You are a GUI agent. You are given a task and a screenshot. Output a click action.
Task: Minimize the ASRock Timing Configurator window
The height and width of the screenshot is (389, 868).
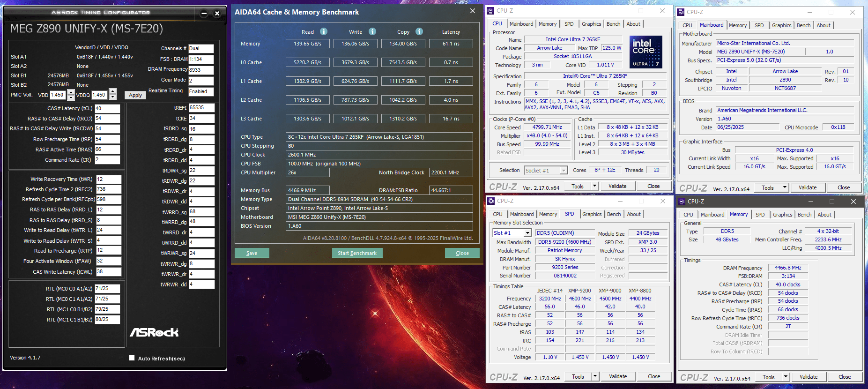(204, 14)
